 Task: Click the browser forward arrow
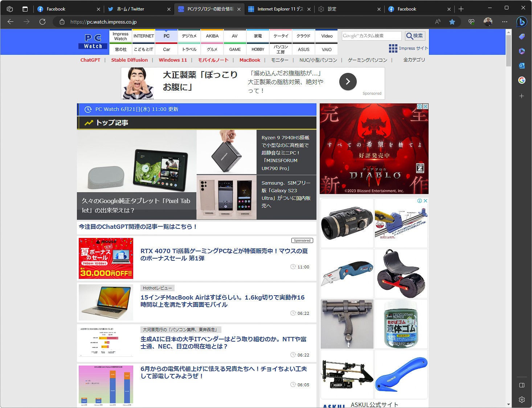pyautogui.click(x=26, y=22)
